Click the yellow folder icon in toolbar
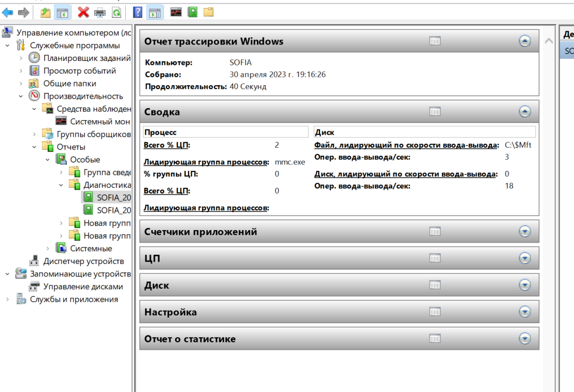The image size is (574, 392). coord(209,12)
